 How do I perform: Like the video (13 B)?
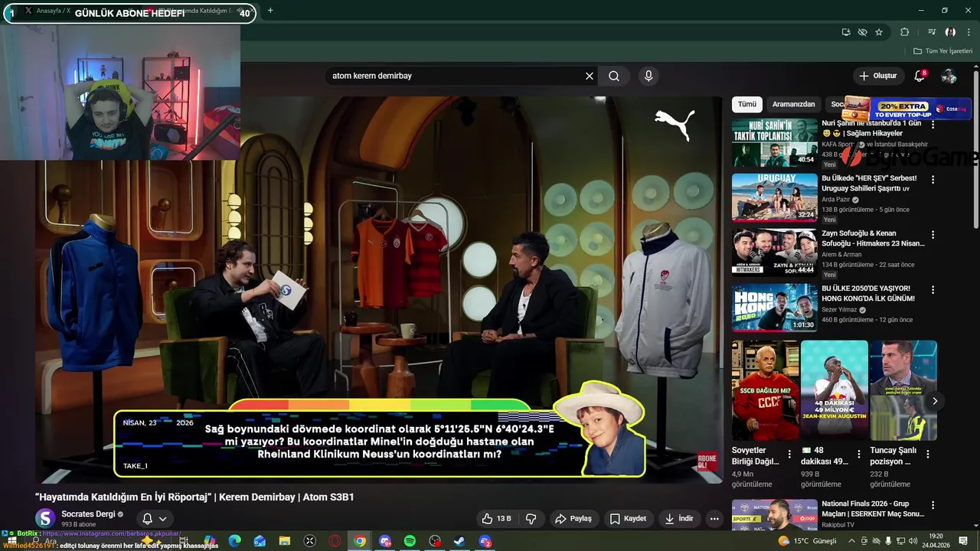[496, 519]
